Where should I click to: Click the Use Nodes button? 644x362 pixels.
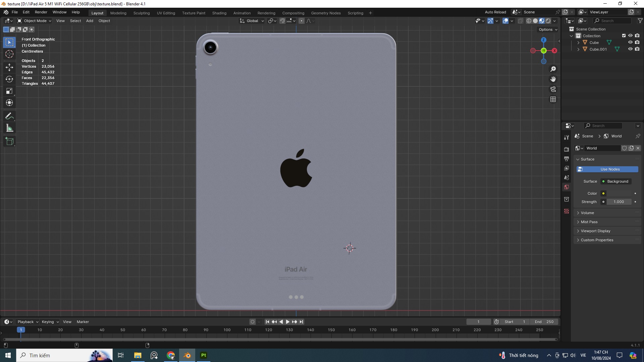pyautogui.click(x=607, y=169)
